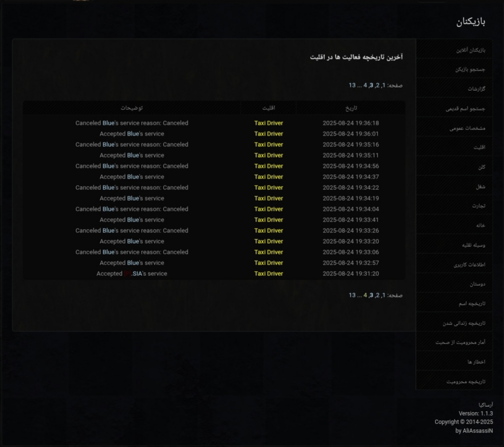Click Taxi Driver in the 19:34:22 row
Screen dimensions: 504x447
(x=269, y=187)
